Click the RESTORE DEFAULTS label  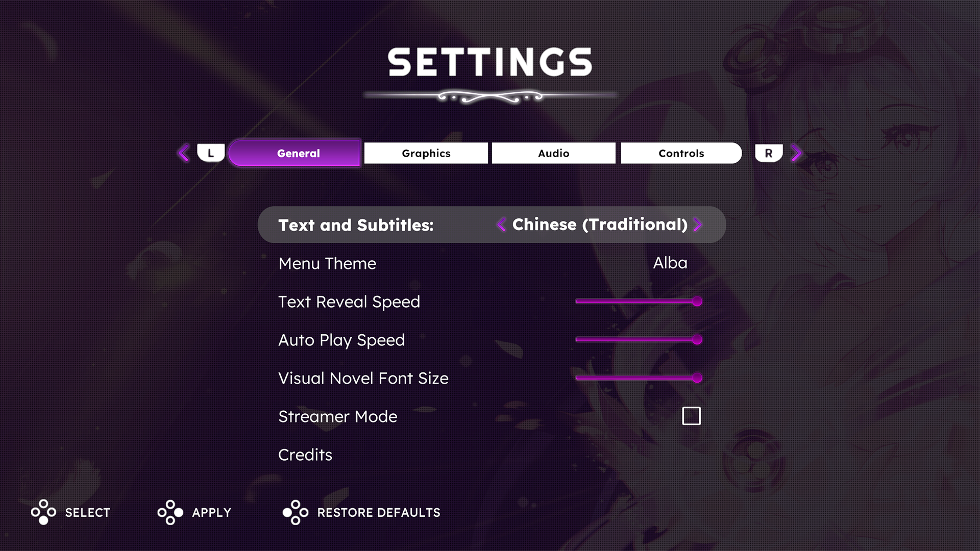(x=379, y=513)
